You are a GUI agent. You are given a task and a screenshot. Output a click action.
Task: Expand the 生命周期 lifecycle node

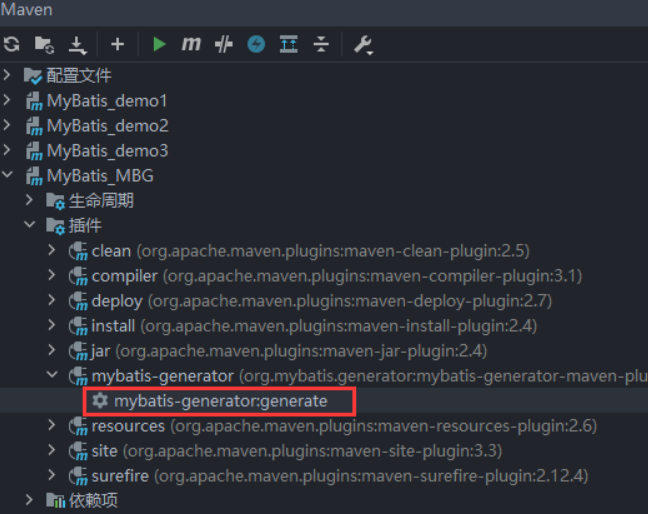click(30, 201)
